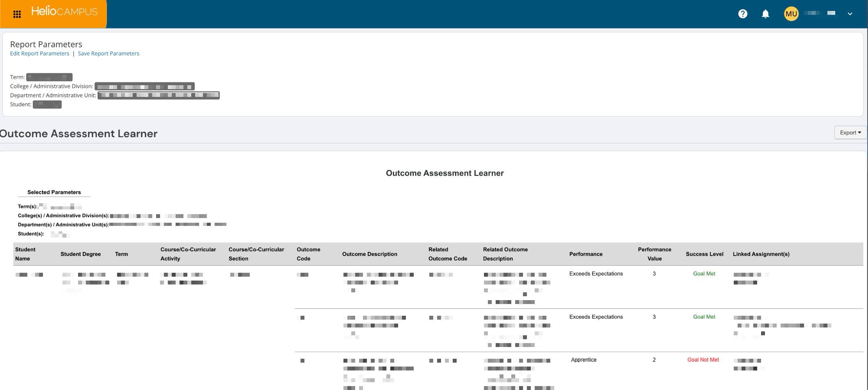The width and height of the screenshot is (868, 390).
Task: Click the Success Level column header
Action: tap(704, 254)
